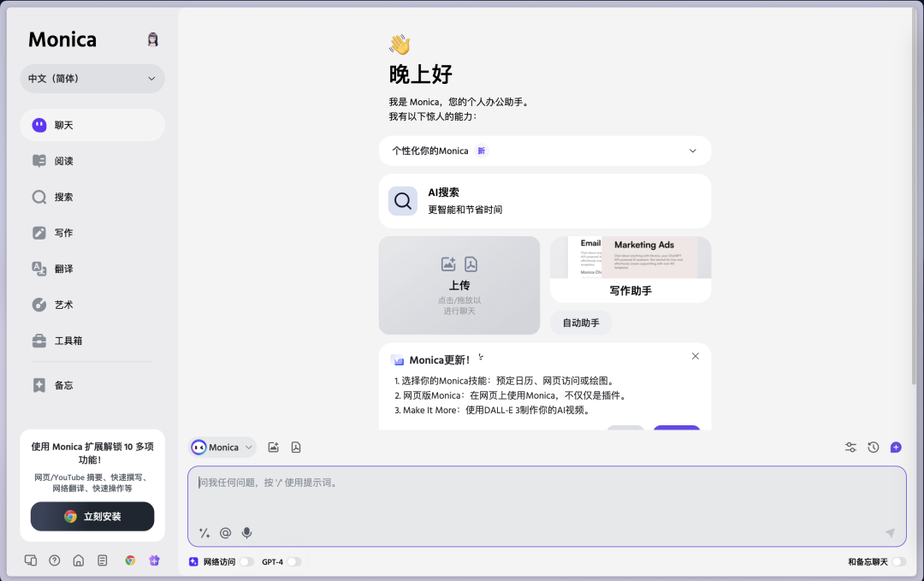Toggle the 网络访问 switch
Screen dimensions: 924x581
(247, 561)
